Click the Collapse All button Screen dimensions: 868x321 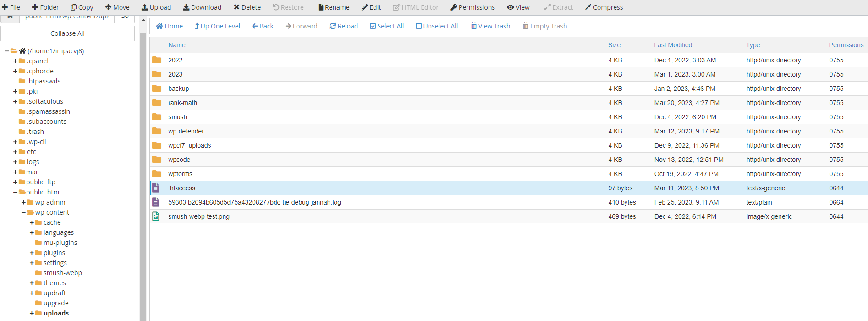(67, 33)
